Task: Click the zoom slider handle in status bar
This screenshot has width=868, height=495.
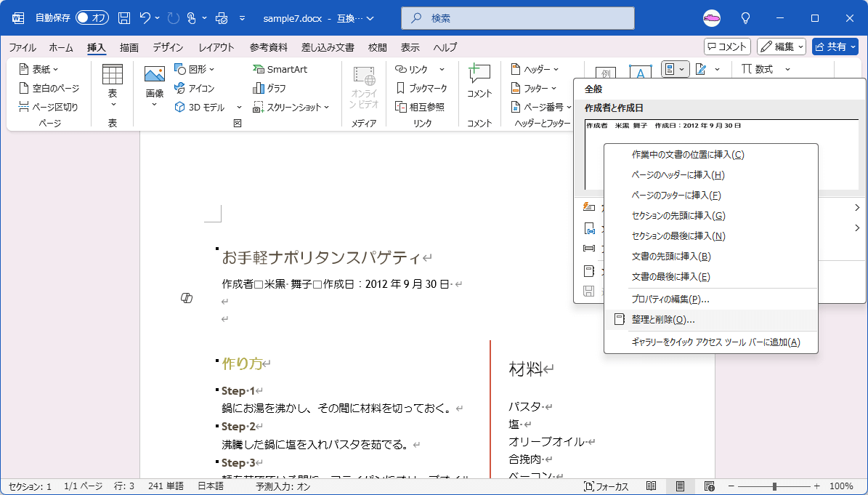Action: (x=774, y=487)
